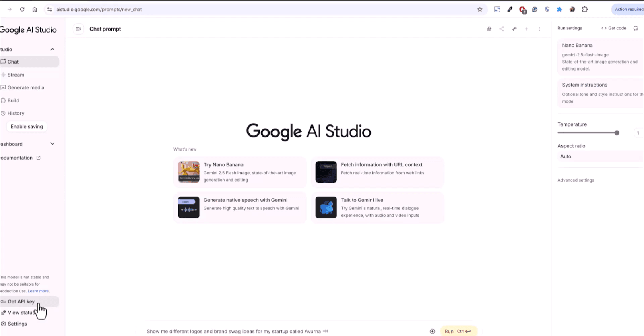Click the compare mode icon
644x336 pixels.
coord(514,29)
